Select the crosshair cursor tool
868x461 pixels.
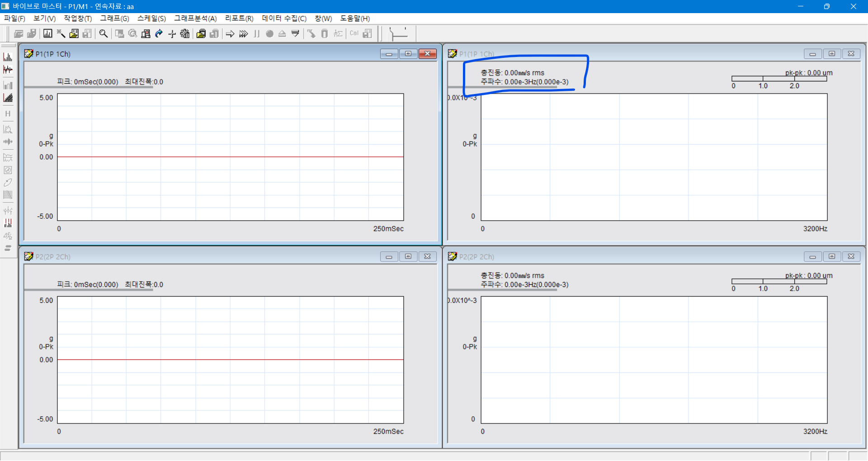point(172,34)
